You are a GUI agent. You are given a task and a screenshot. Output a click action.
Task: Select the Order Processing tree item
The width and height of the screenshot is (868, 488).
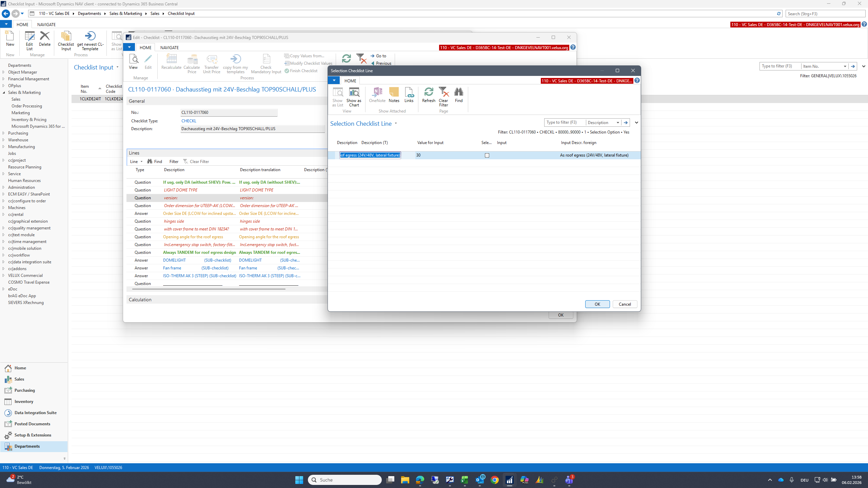point(27,106)
